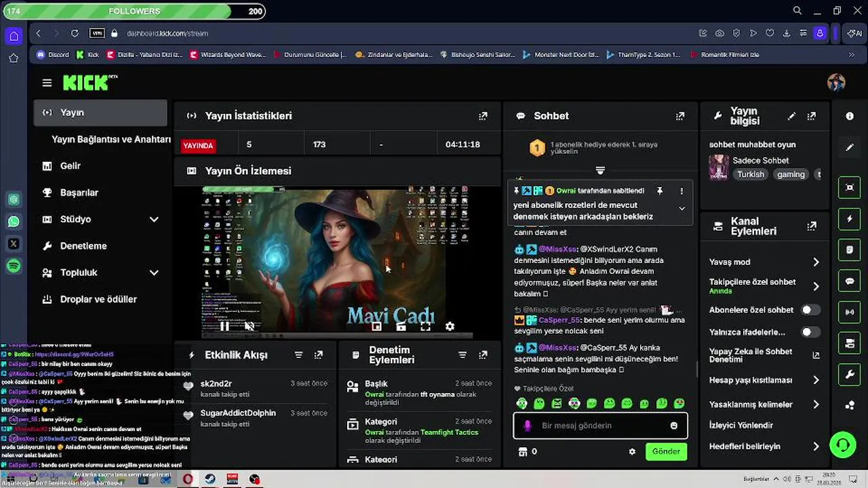The width and height of the screenshot is (868, 488).
Task: Send message with Gönder button
Action: click(x=666, y=451)
